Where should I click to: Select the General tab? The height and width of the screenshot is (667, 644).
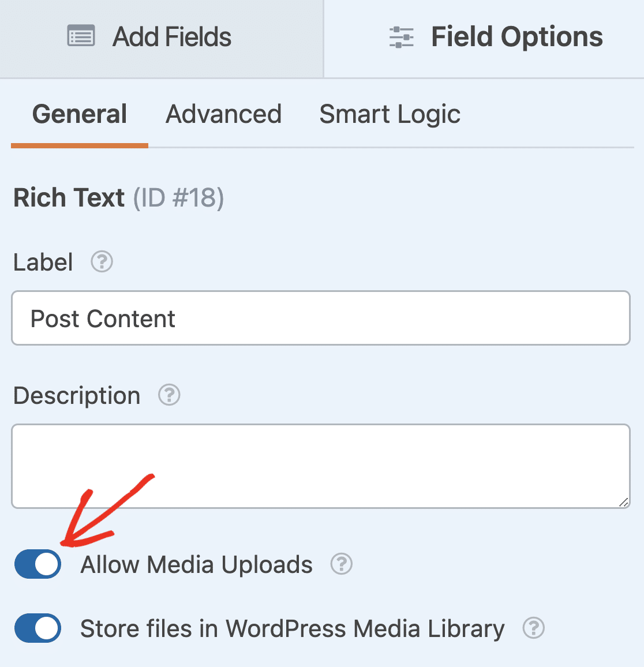point(80,114)
